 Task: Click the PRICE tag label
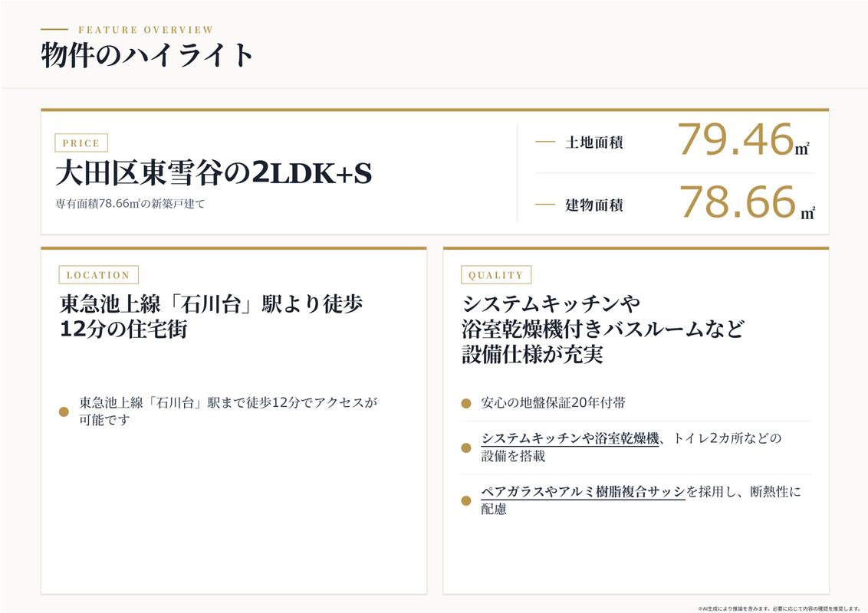click(x=81, y=143)
